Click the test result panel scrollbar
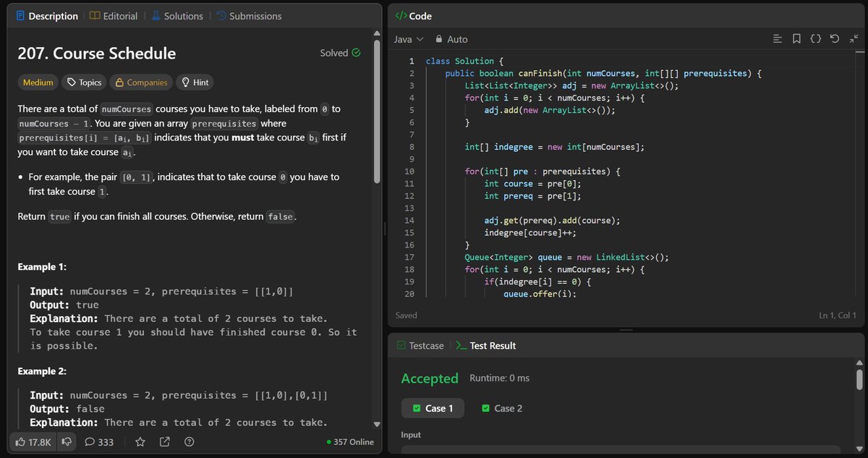Viewport: 868px width, 458px height. 859,379
